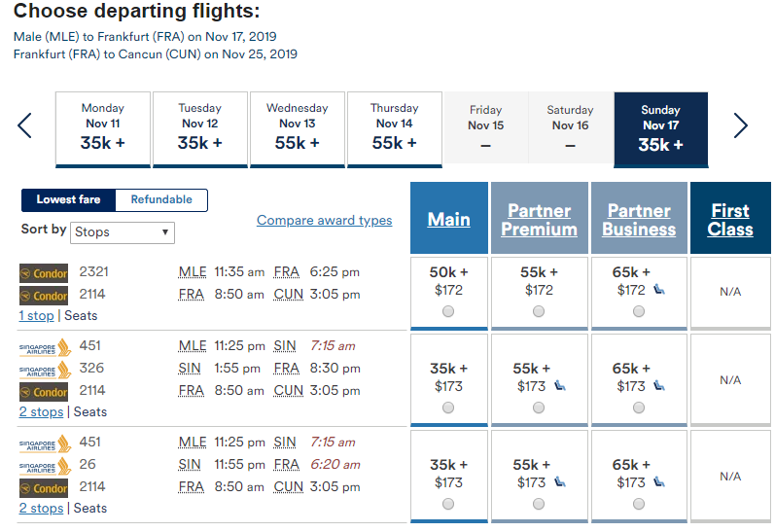Screen dimensions: 775x532
Task: Select 55k Partner Premium radio on Condor flight
Action: [538, 311]
